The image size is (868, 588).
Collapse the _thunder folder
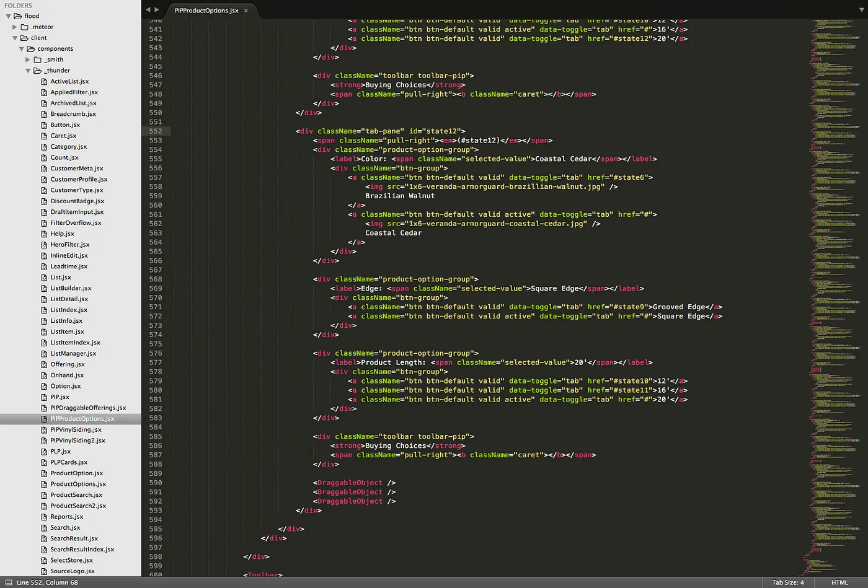point(27,70)
